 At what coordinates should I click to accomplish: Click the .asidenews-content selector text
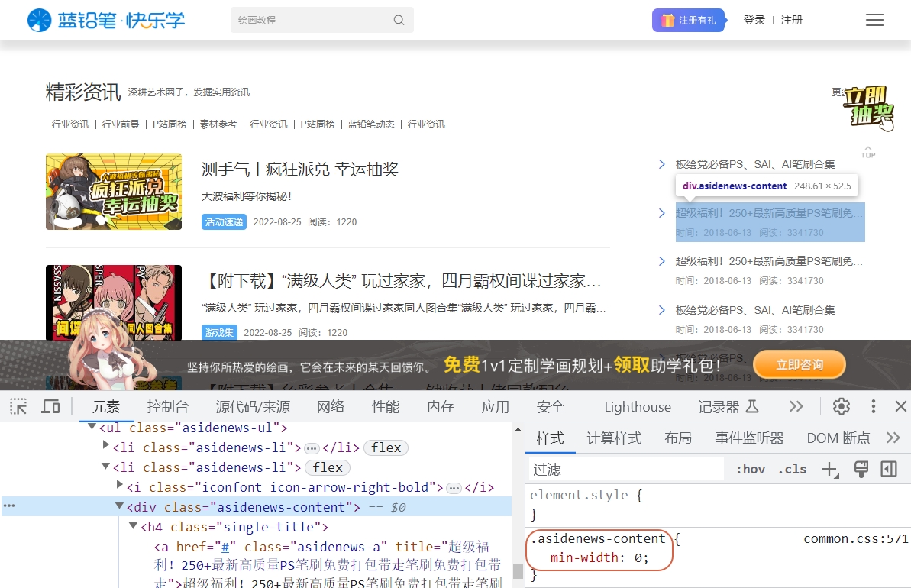pyautogui.click(x=598, y=538)
